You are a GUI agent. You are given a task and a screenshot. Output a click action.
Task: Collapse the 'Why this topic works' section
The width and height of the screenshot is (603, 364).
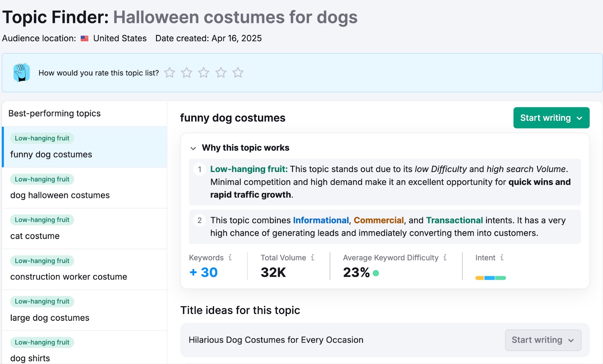pyautogui.click(x=193, y=148)
